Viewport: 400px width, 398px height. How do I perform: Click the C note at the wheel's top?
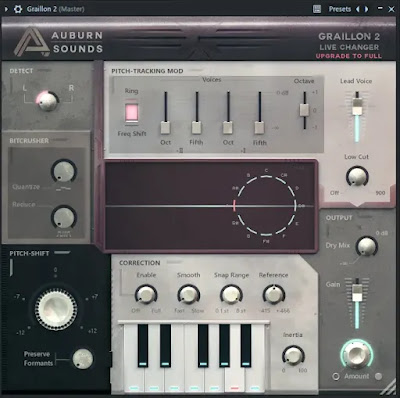[x=266, y=170]
